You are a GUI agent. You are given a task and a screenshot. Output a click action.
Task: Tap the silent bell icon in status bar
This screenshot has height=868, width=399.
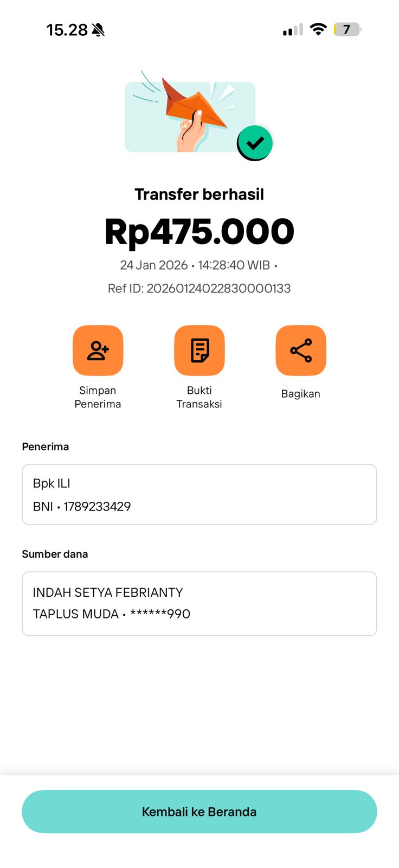pyautogui.click(x=98, y=30)
